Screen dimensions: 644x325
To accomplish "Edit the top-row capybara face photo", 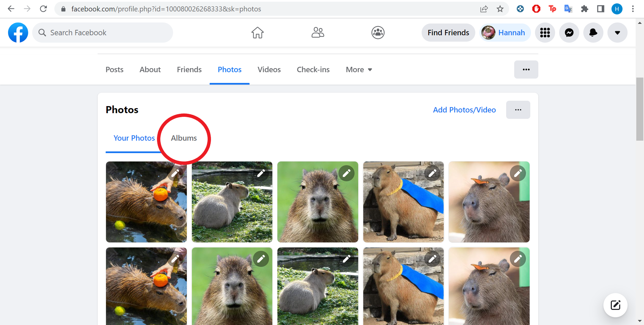I will pos(346,173).
